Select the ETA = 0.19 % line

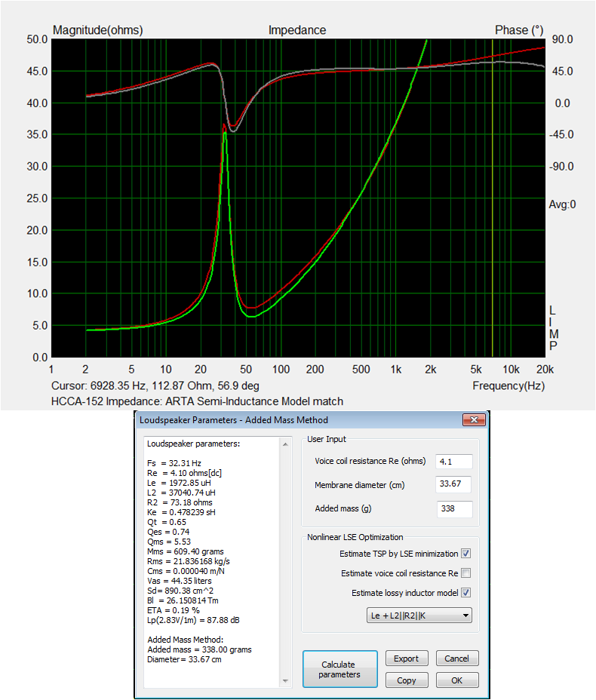coord(174,611)
